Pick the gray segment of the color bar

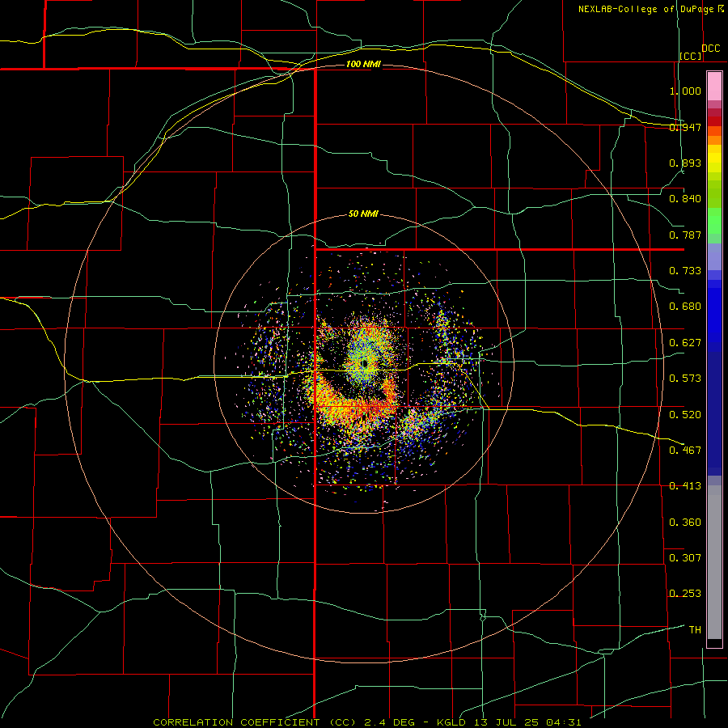click(x=714, y=562)
